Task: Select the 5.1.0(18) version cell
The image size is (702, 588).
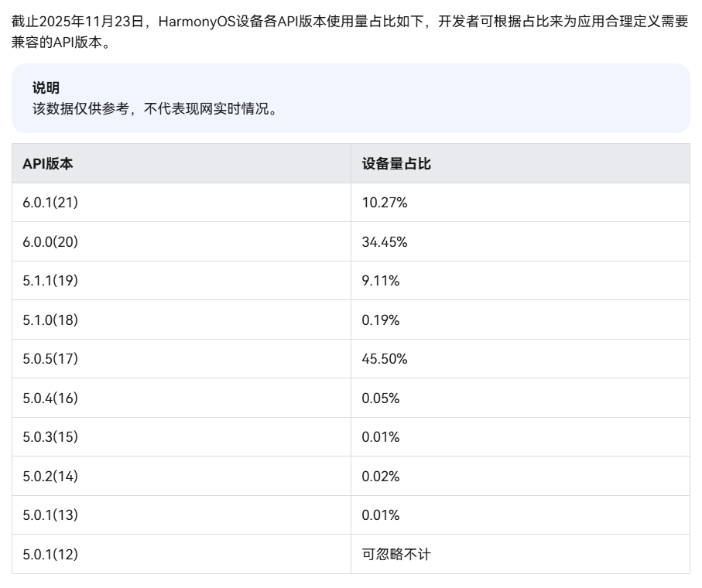Action: pyautogui.click(x=50, y=320)
